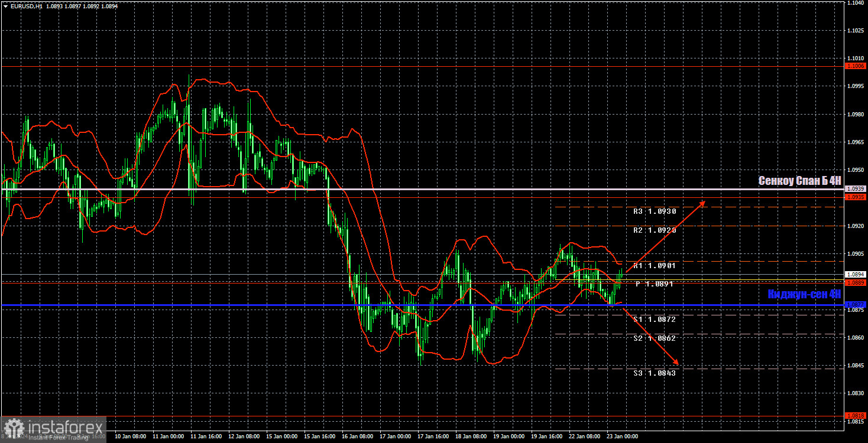This screenshot has width=868, height=443.
Task: Click the 19 Jan 00:00 time label
Action: pos(509,437)
